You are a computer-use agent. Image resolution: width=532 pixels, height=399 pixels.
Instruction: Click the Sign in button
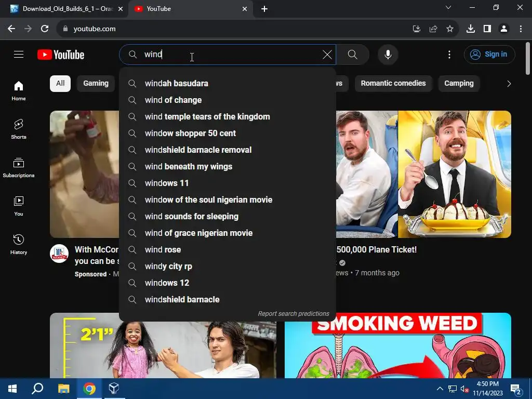click(x=489, y=54)
